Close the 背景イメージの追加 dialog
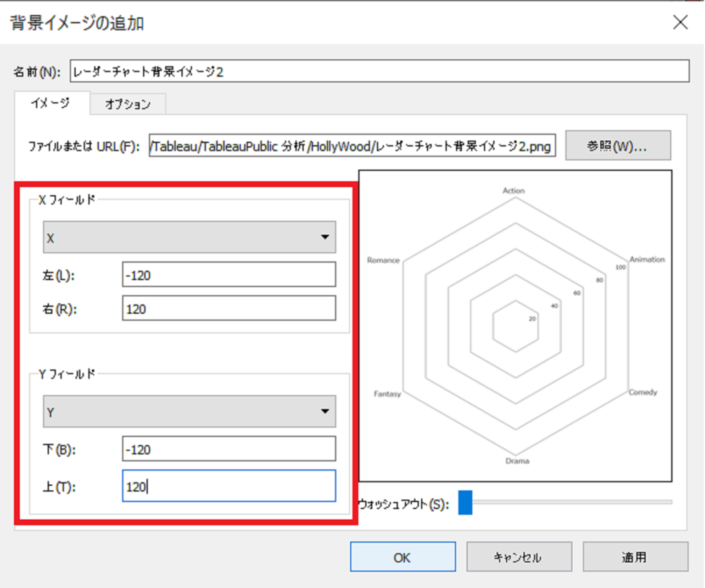This screenshot has width=705, height=588. pos(680,23)
